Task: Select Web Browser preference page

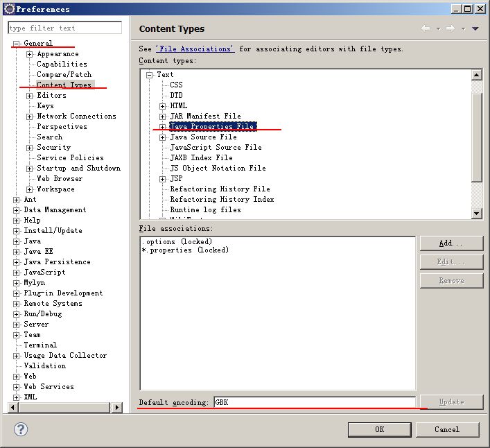Action: point(60,178)
